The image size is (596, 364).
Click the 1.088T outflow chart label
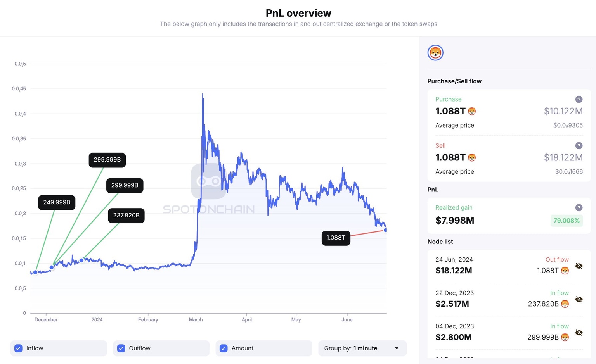336,238
